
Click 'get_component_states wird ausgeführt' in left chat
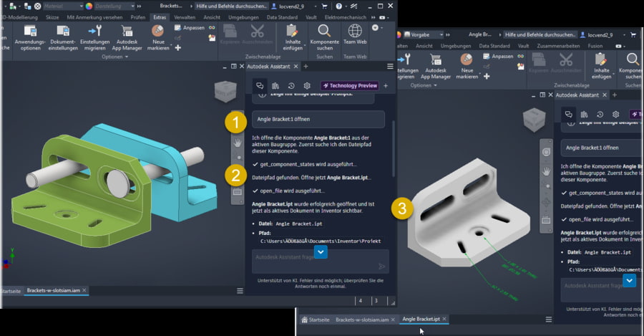click(x=304, y=164)
